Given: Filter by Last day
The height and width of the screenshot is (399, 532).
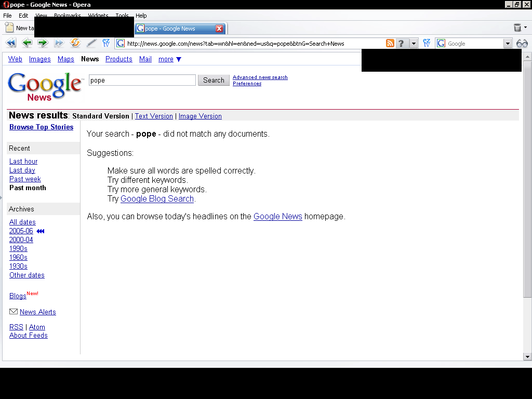Looking at the screenshot, I should (22, 170).
